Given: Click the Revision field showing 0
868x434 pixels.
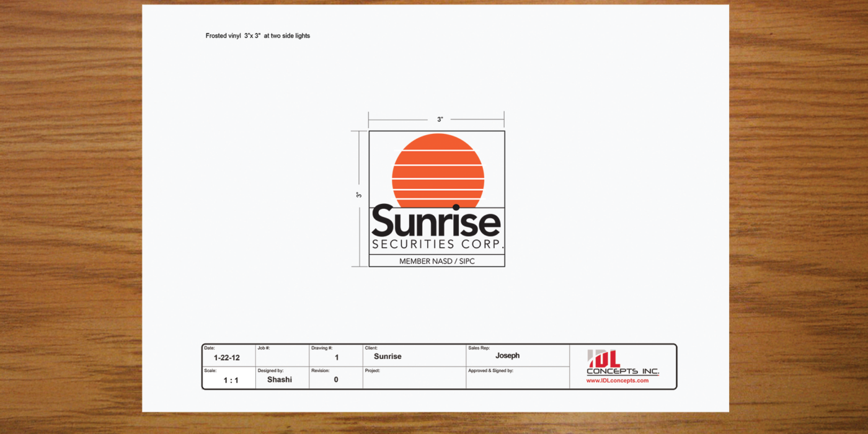Looking at the screenshot, I should tap(336, 379).
